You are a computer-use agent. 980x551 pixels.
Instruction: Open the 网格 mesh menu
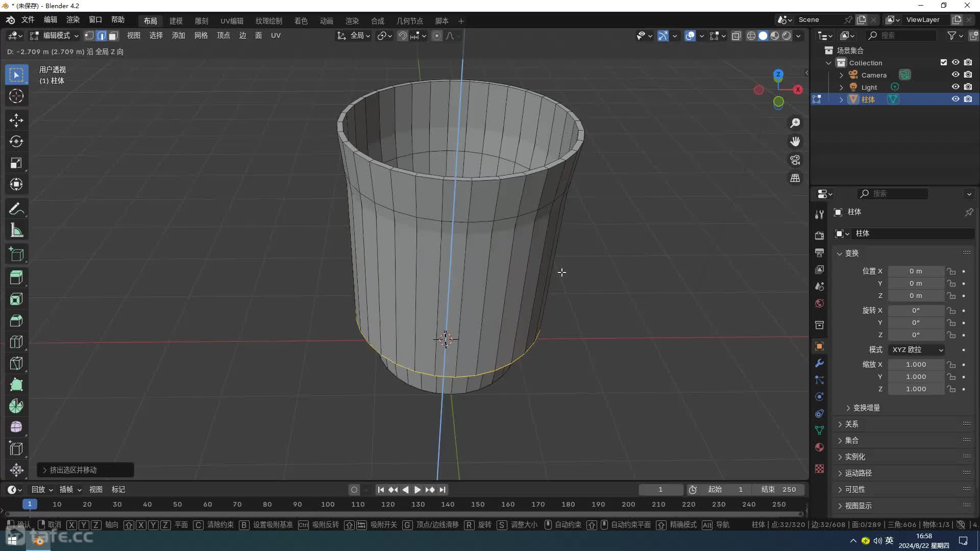point(201,36)
